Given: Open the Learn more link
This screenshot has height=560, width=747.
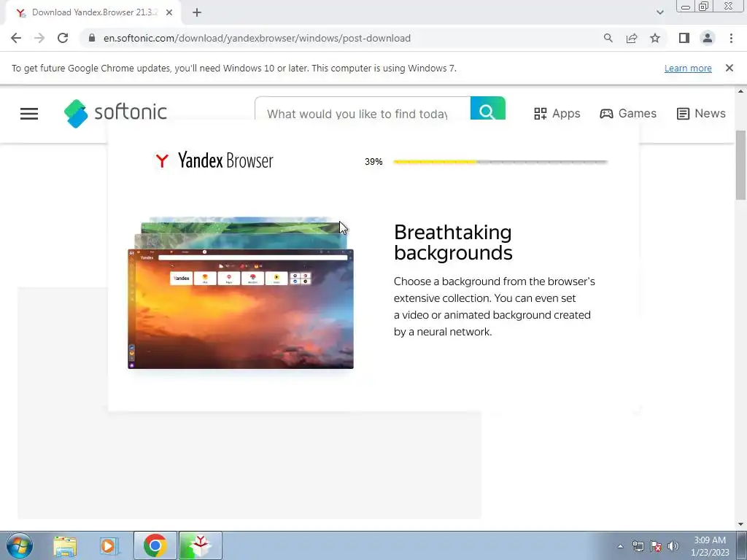Looking at the screenshot, I should point(688,68).
